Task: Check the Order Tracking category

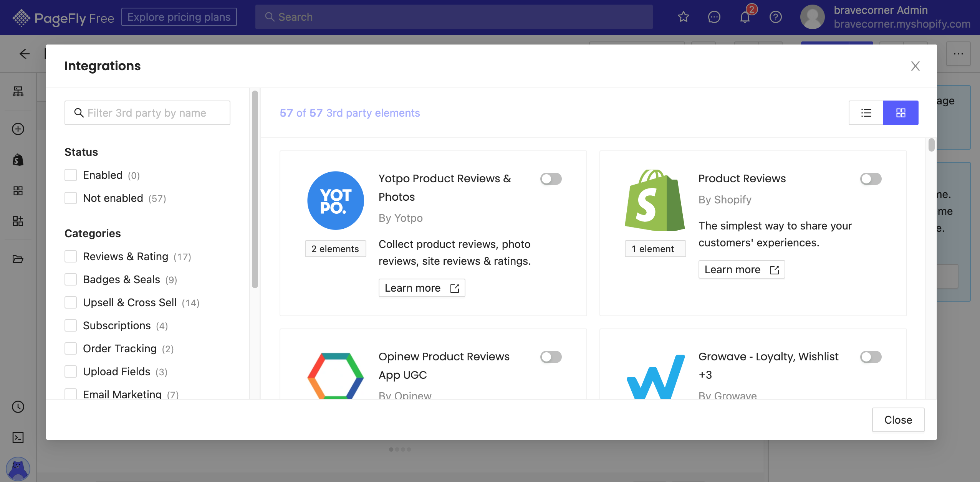Action: (71, 348)
